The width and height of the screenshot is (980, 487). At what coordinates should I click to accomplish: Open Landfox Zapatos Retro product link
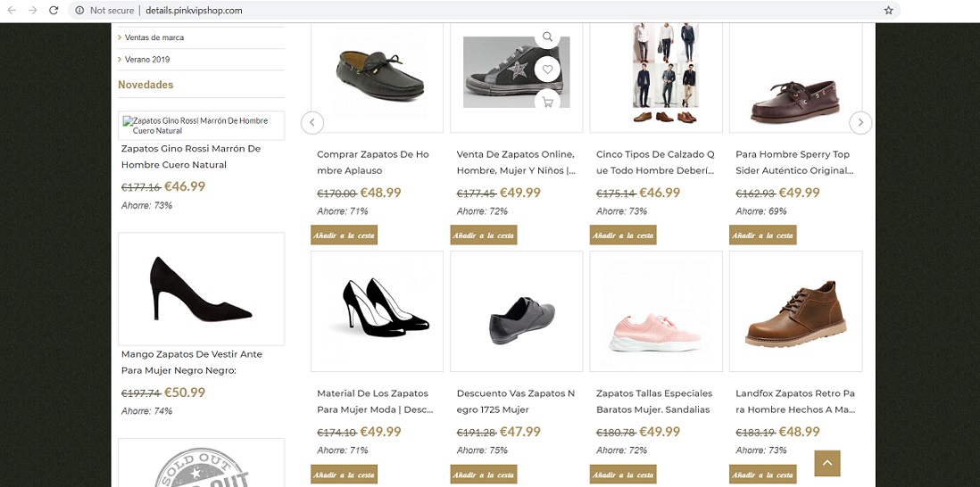click(x=795, y=401)
